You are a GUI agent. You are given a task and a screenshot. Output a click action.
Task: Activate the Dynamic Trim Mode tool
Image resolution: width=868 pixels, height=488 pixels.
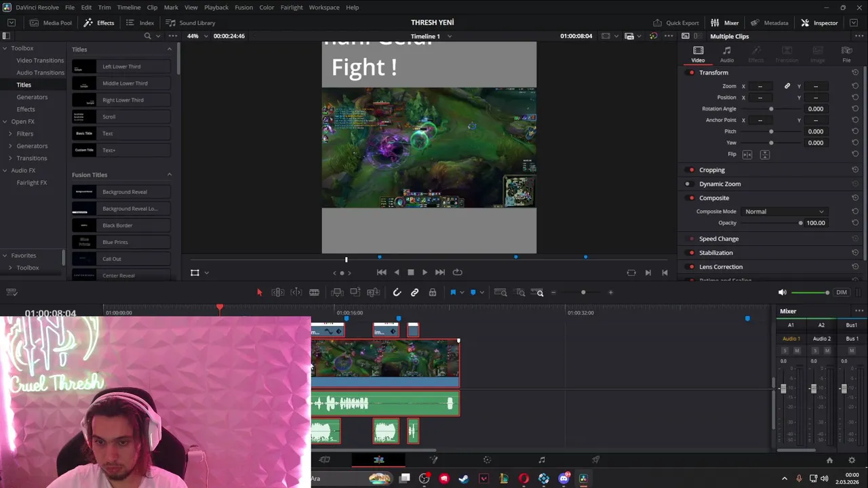click(x=296, y=292)
